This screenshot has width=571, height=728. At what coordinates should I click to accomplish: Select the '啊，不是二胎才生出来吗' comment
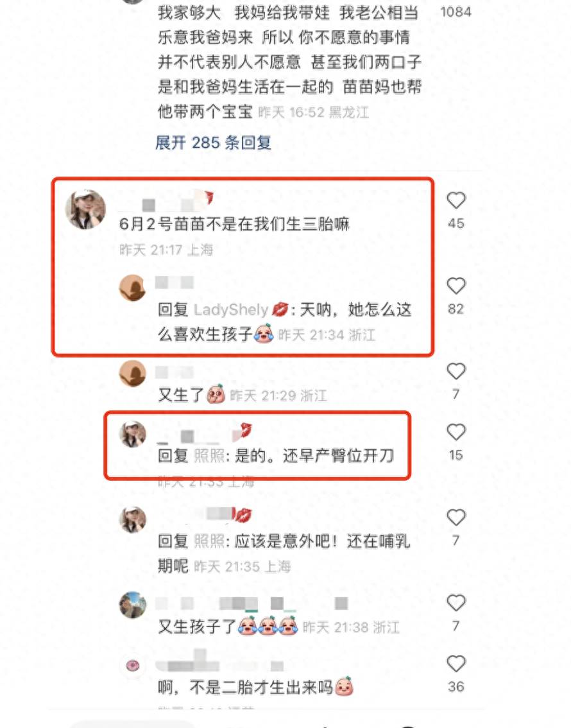(255, 687)
